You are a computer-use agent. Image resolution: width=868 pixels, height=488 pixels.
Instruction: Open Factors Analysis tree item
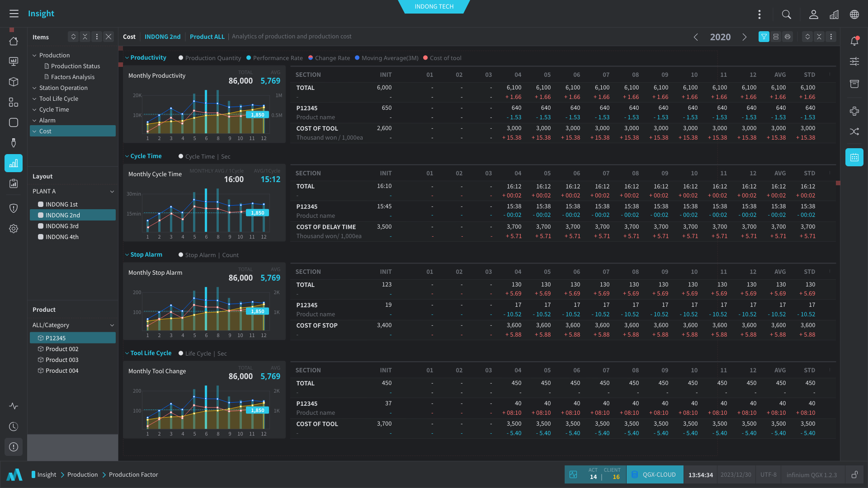72,77
